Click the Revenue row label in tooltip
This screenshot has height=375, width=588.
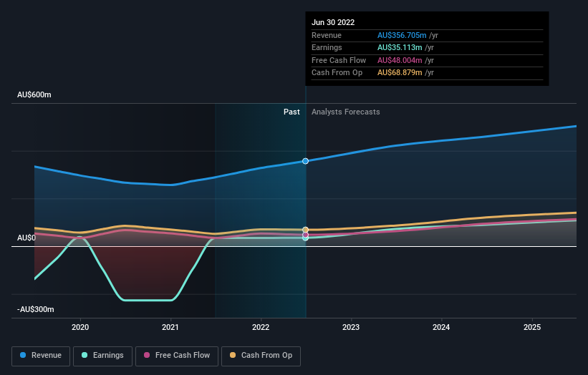(x=327, y=35)
